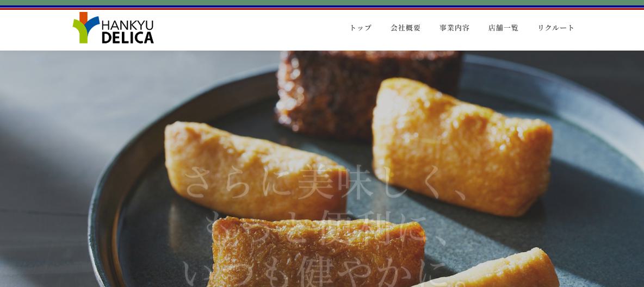Image resolution: width=644 pixels, height=287 pixels.
Task: Click the colorful Hankyu Delica logo mark
Action: (86, 28)
